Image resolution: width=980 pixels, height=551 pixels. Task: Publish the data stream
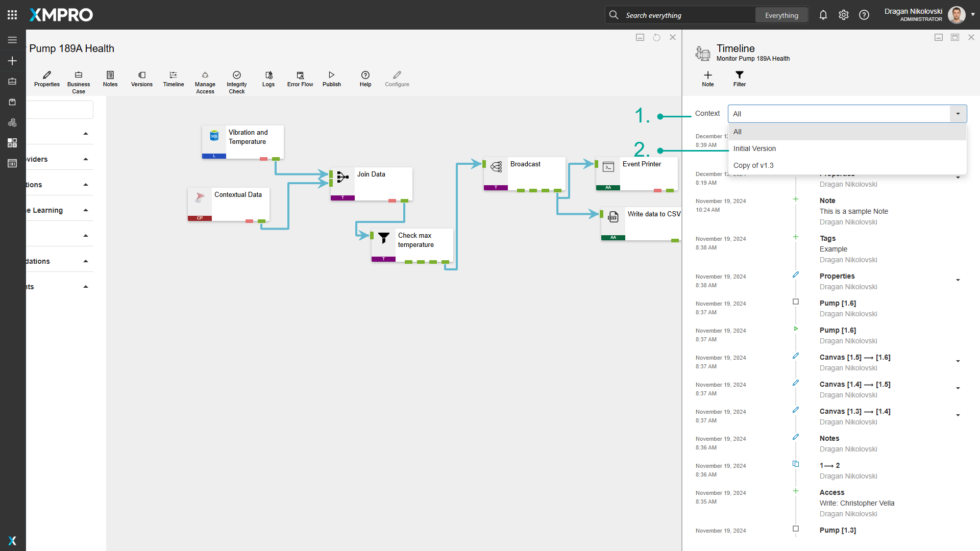click(332, 79)
